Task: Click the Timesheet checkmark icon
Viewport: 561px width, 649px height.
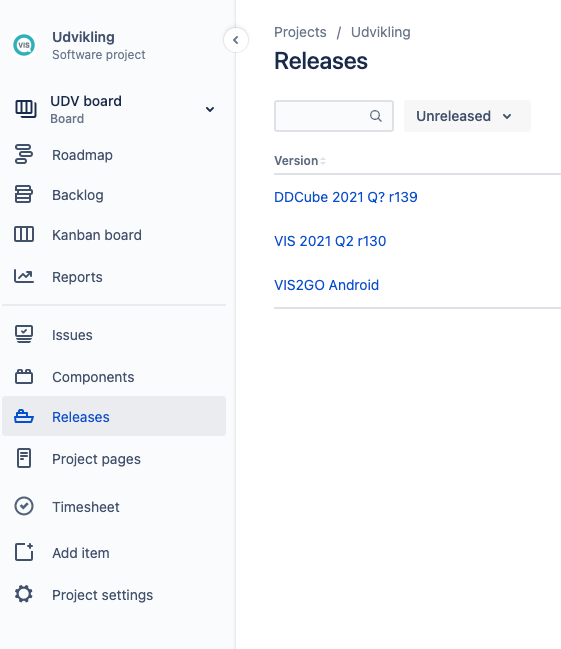Action: (24, 506)
